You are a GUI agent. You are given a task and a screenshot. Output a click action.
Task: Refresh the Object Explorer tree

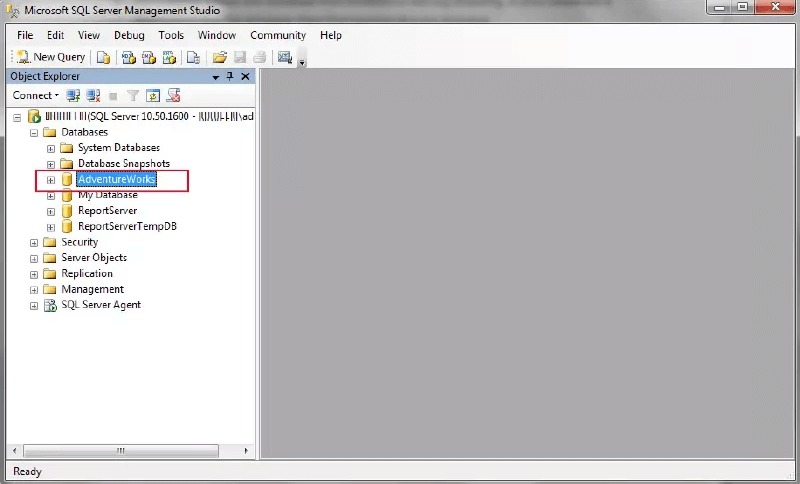pyautogui.click(x=153, y=95)
